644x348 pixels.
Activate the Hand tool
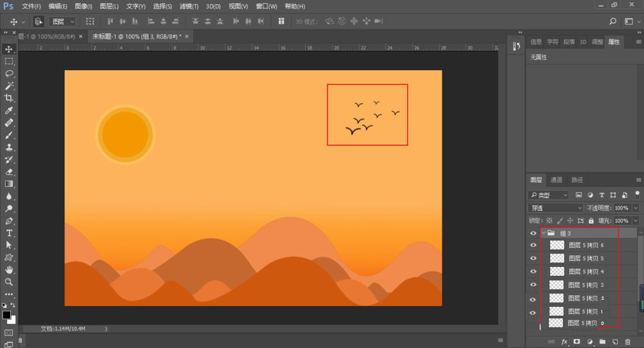(9, 270)
